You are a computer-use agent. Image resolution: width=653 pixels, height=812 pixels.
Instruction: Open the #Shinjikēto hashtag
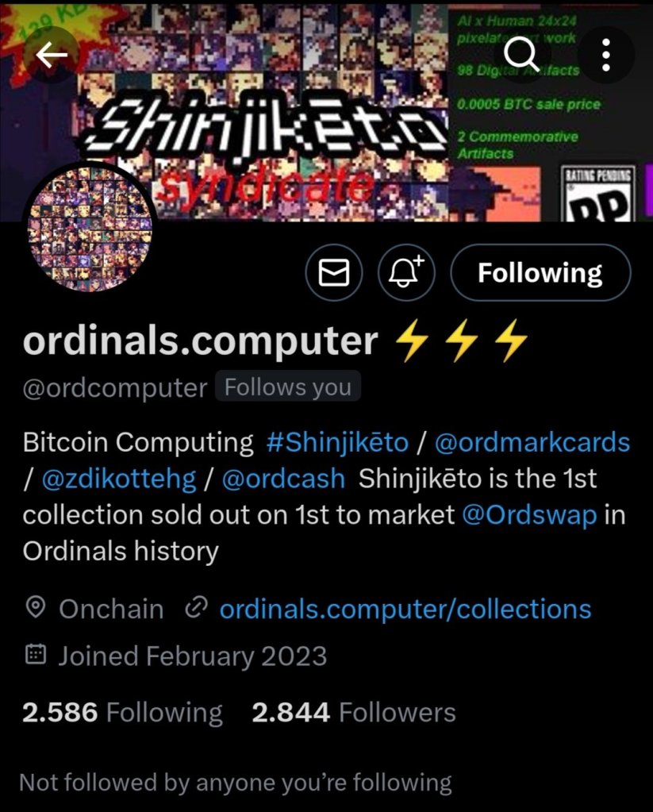tap(337, 443)
